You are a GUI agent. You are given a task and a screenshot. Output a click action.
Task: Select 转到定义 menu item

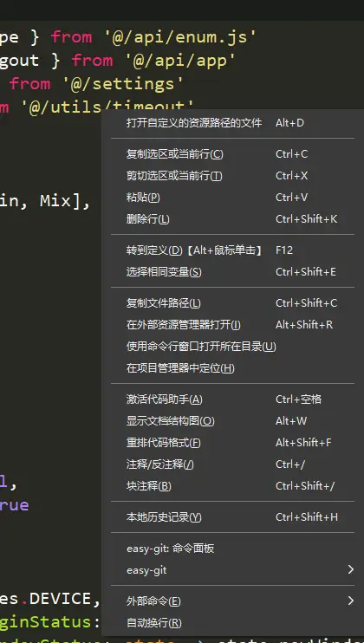point(232,250)
